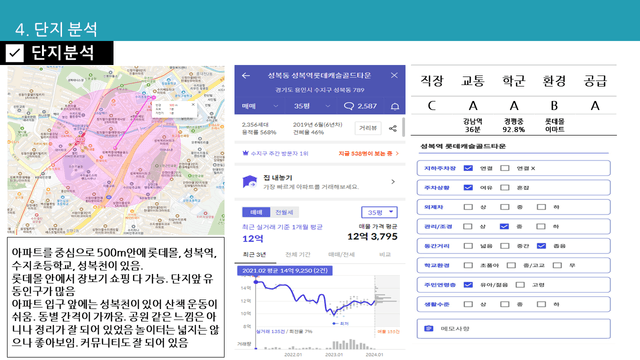Check the 주차상황 혼잡 checkbox

[x=505, y=188]
